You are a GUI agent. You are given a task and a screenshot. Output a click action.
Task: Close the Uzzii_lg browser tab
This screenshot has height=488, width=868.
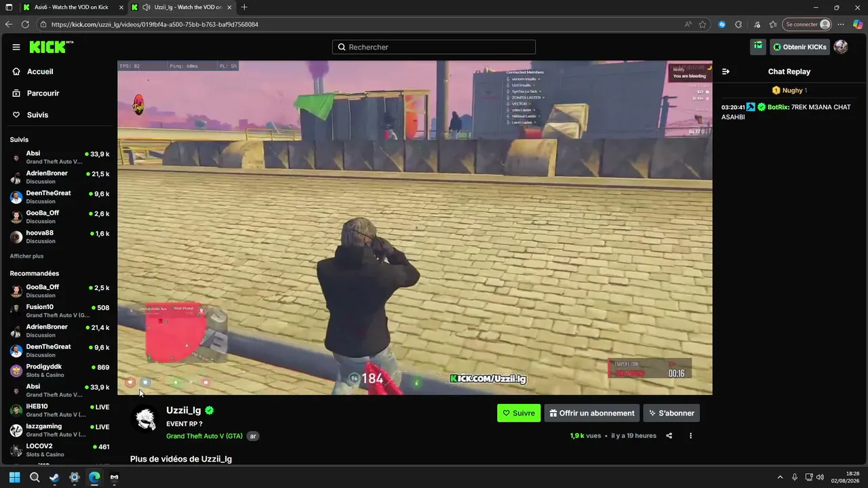pos(229,7)
